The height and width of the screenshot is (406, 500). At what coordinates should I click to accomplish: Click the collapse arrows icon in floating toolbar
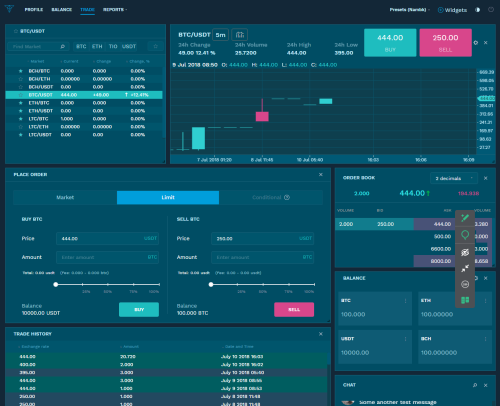coord(465,268)
